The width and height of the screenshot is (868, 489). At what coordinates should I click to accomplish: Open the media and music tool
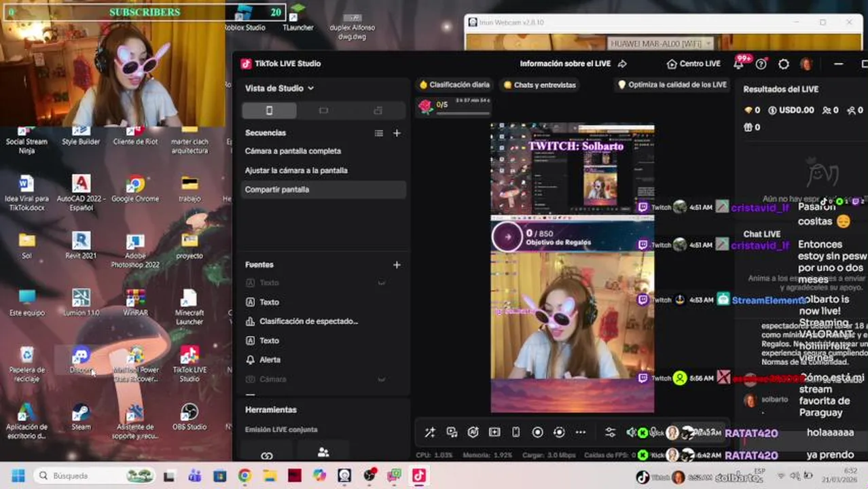[452, 432]
